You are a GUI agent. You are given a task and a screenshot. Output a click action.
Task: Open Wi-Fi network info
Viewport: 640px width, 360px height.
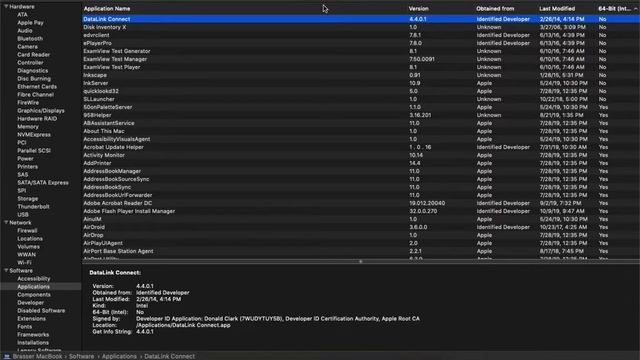pos(24,263)
